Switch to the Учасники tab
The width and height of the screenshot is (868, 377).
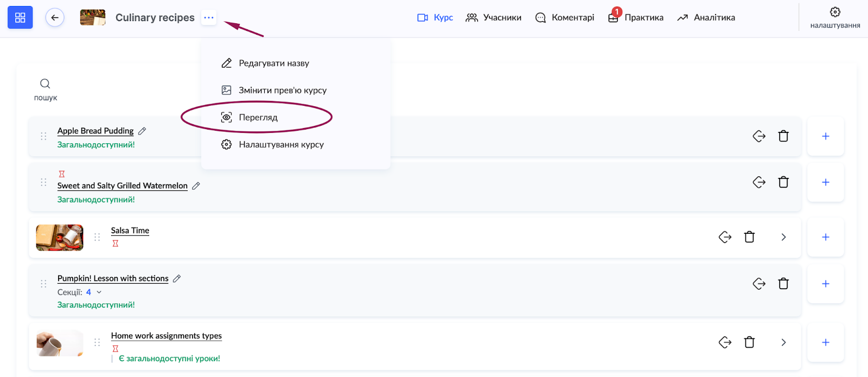494,17
